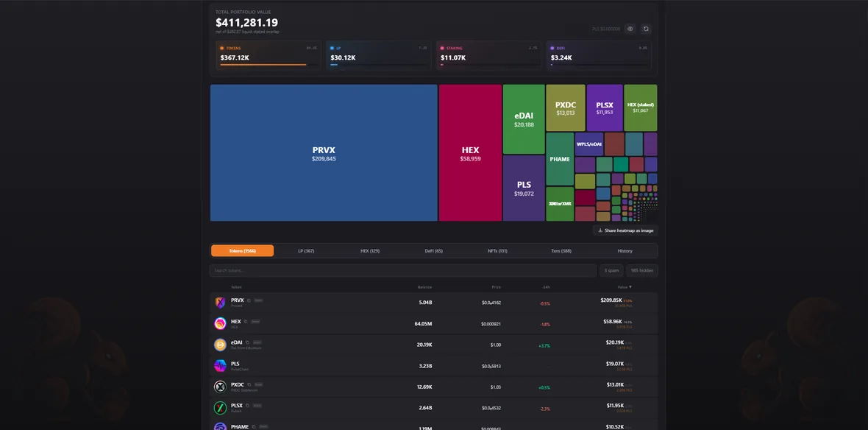Sort by the Balance column header
Screen dimensions: 868x430
click(424, 287)
